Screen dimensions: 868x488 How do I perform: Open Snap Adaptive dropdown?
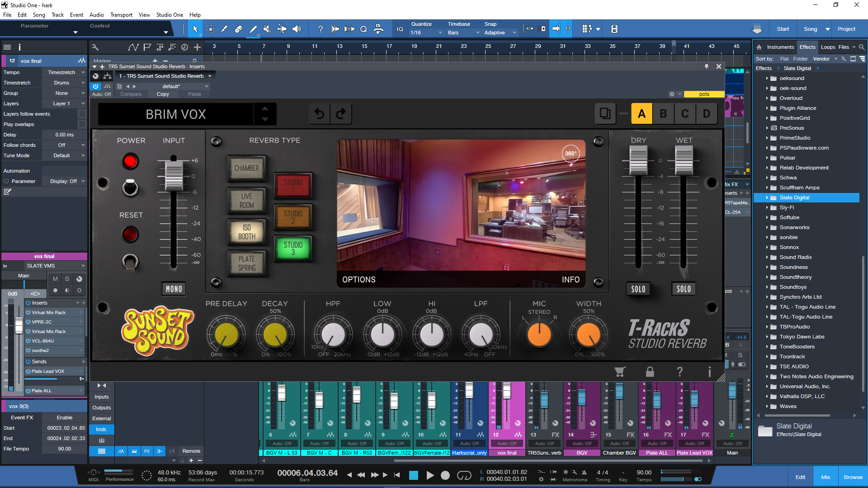[x=500, y=33]
